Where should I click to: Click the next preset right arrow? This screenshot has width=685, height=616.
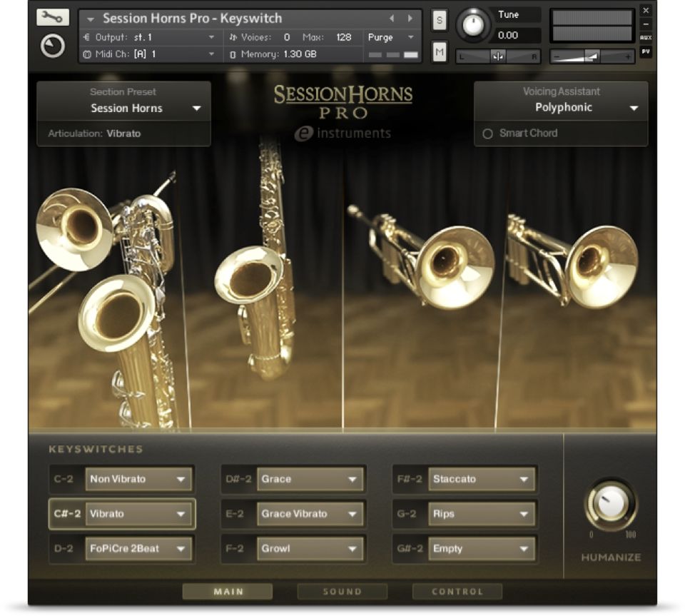[x=410, y=19]
